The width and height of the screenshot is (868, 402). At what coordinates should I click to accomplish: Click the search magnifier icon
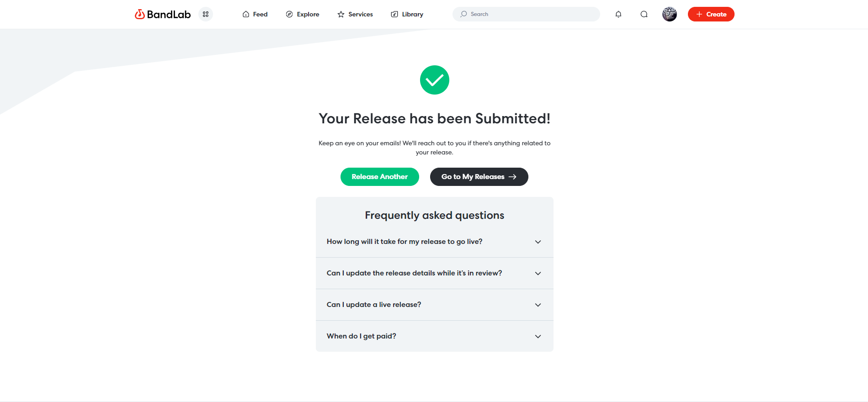(x=463, y=14)
